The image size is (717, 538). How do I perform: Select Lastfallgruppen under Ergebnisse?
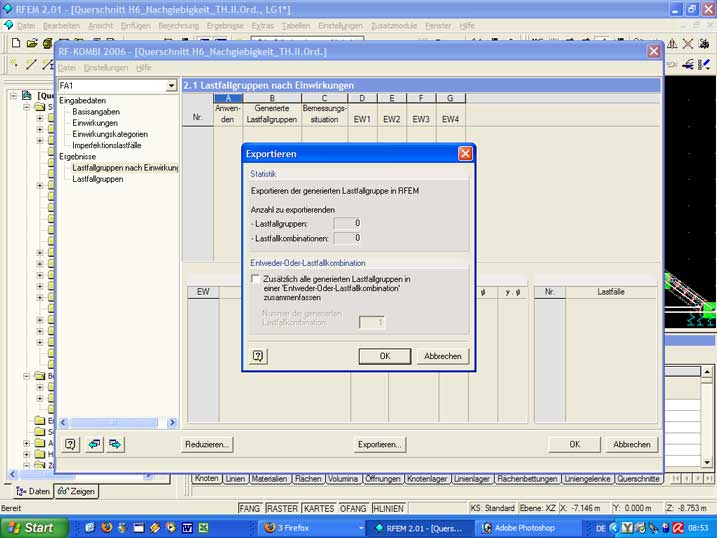click(x=97, y=179)
